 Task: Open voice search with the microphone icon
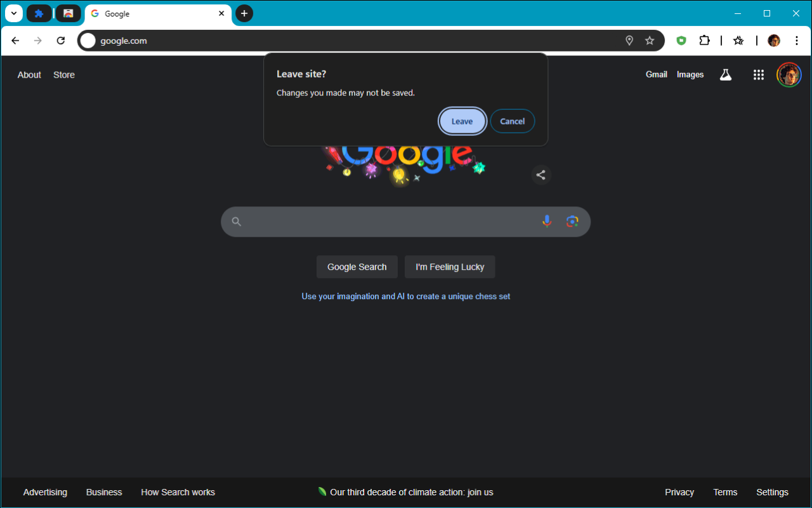click(x=547, y=221)
